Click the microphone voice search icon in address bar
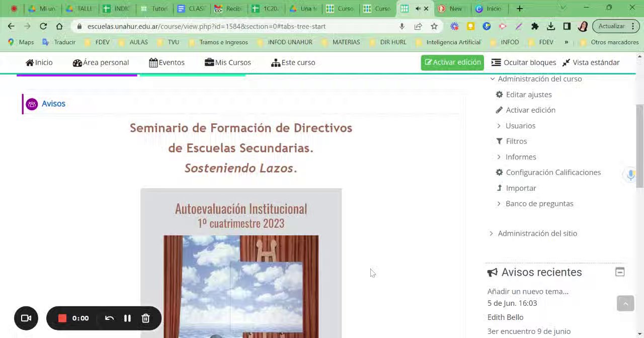 point(401,26)
